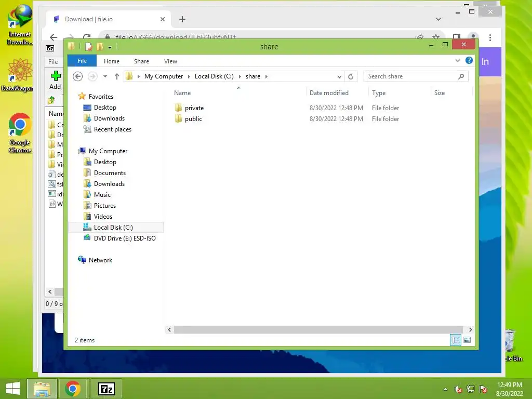Open 7-Zip from the taskbar
The width and height of the screenshot is (532, 399).
point(107,389)
